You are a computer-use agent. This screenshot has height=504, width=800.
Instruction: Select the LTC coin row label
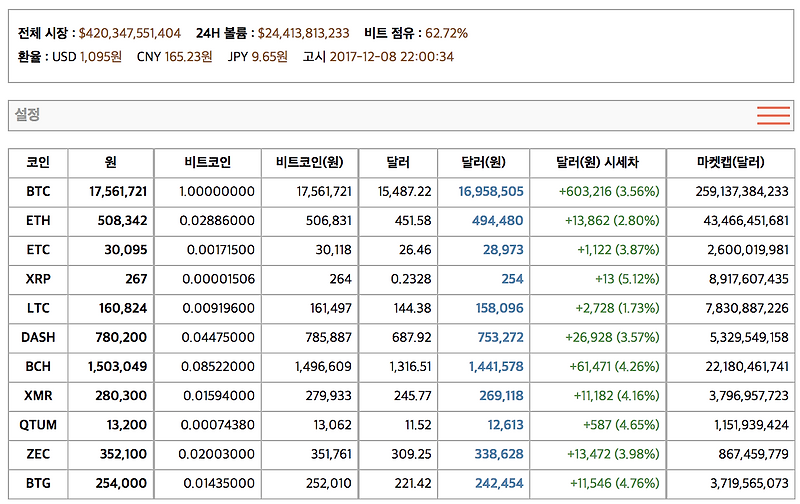(x=38, y=308)
